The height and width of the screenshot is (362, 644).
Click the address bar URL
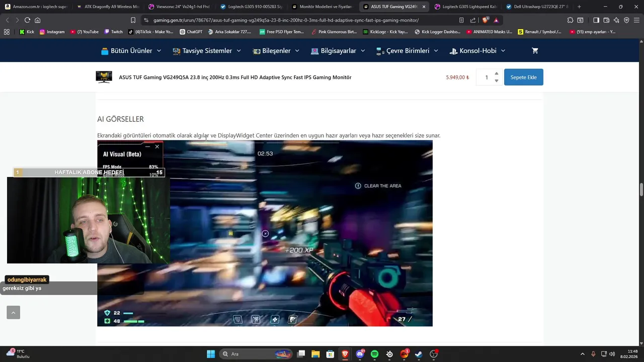click(x=286, y=20)
